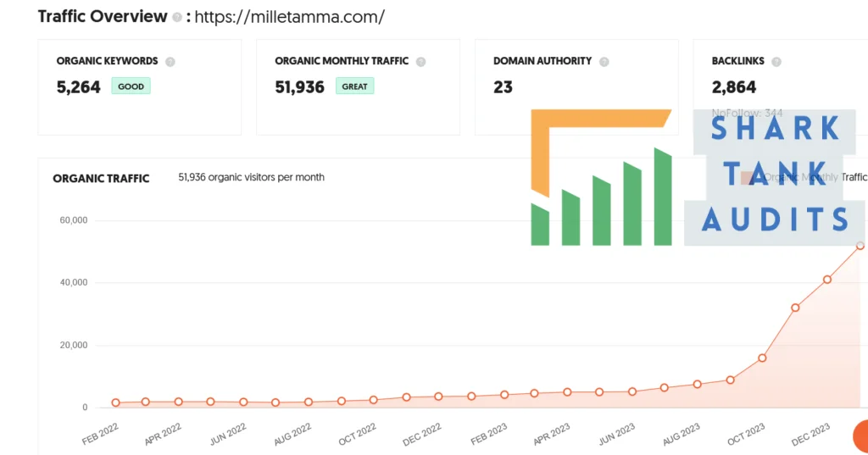Click the OCT 2022 axis label
This screenshot has width=868, height=455.
click(358, 434)
